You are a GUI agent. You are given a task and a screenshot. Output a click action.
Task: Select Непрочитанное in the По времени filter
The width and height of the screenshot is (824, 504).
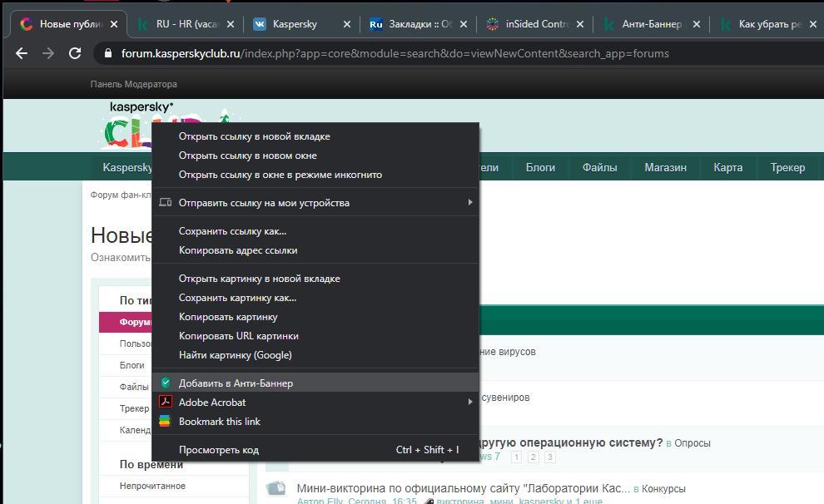click(x=152, y=486)
